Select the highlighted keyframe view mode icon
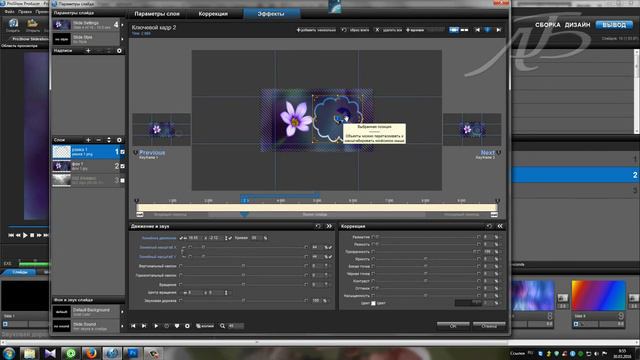 (454, 30)
